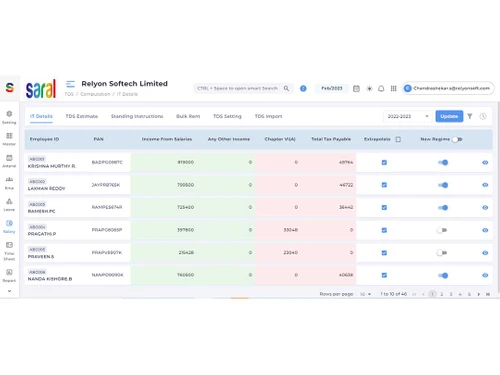The width and height of the screenshot is (500, 375).
Task: Open the rows per page dropdown
Action: click(x=366, y=294)
